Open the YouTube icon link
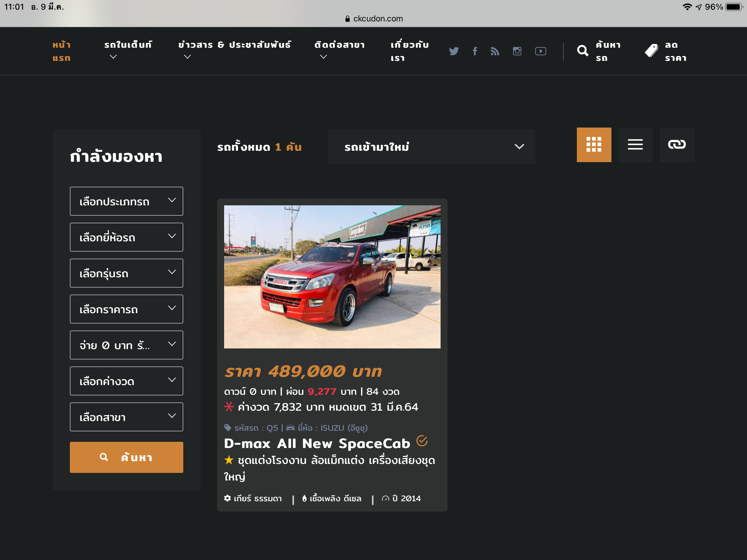This screenshot has height=560, width=747. click(541, 51)
